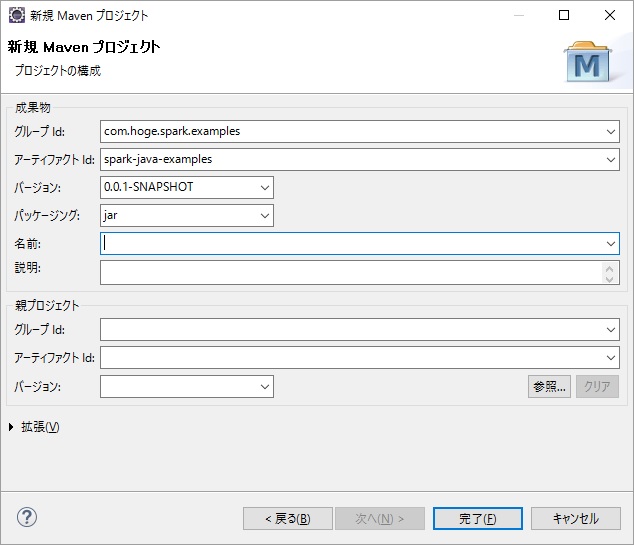Open the artifact Artifact Id dropdown arrow
Image resolution: width=634 pixels, height=545 pixels.
click(x=611, y=159)
